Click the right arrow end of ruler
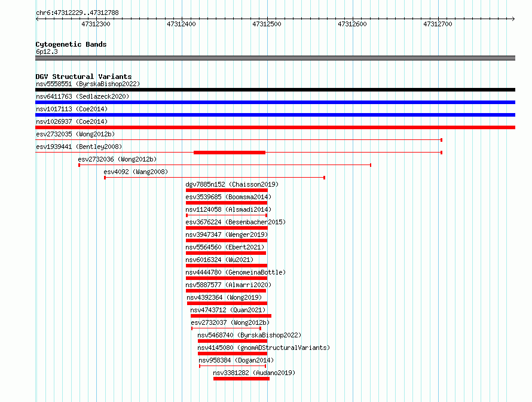The width and height of the screenshot is (532, 402). (513, 19)
